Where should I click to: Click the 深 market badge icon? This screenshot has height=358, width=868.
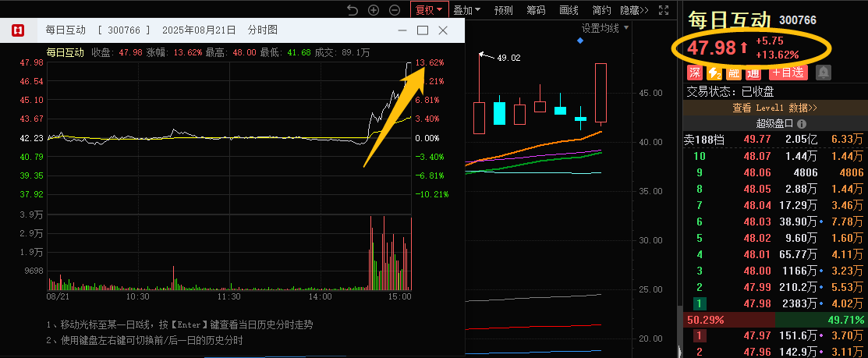point(695,73)
